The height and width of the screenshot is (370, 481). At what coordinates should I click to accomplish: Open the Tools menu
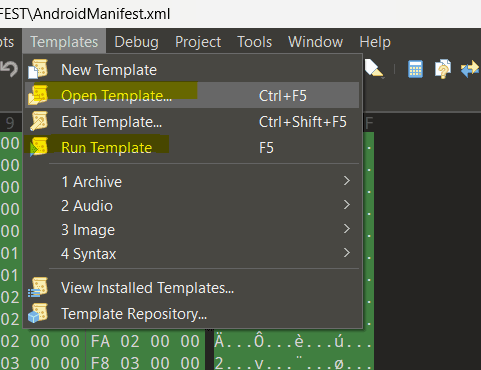pyautogui.click(x=254, y=42)
